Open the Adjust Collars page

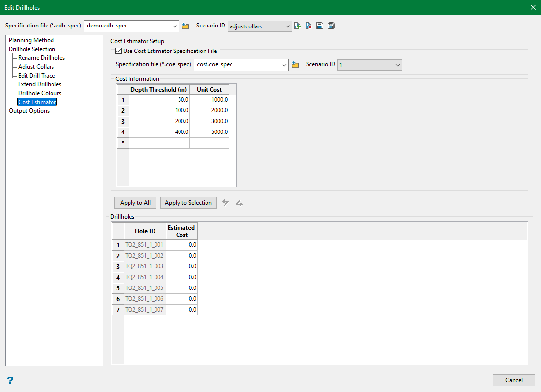[x=36, y=67]
